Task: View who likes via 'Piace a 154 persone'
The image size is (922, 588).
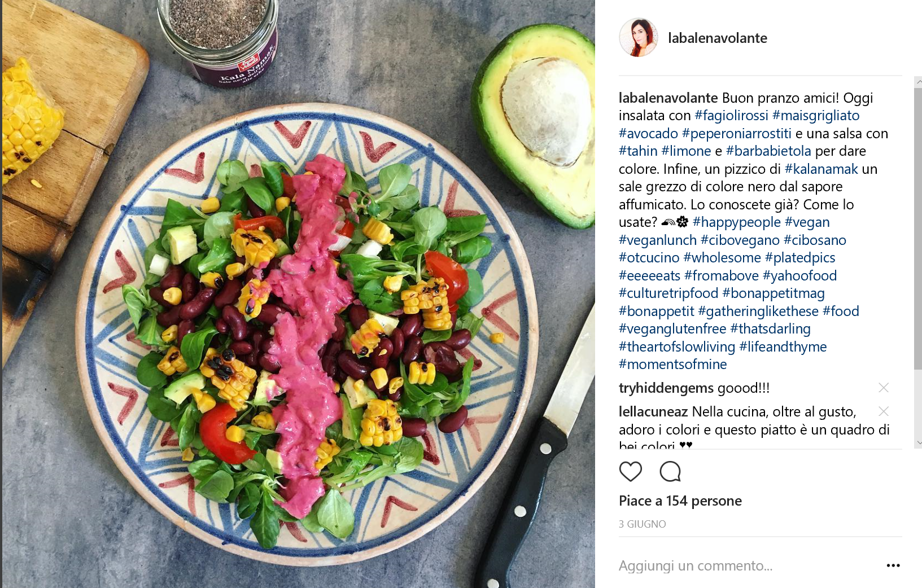Action: pyautogui.click(x=680, y=501)
